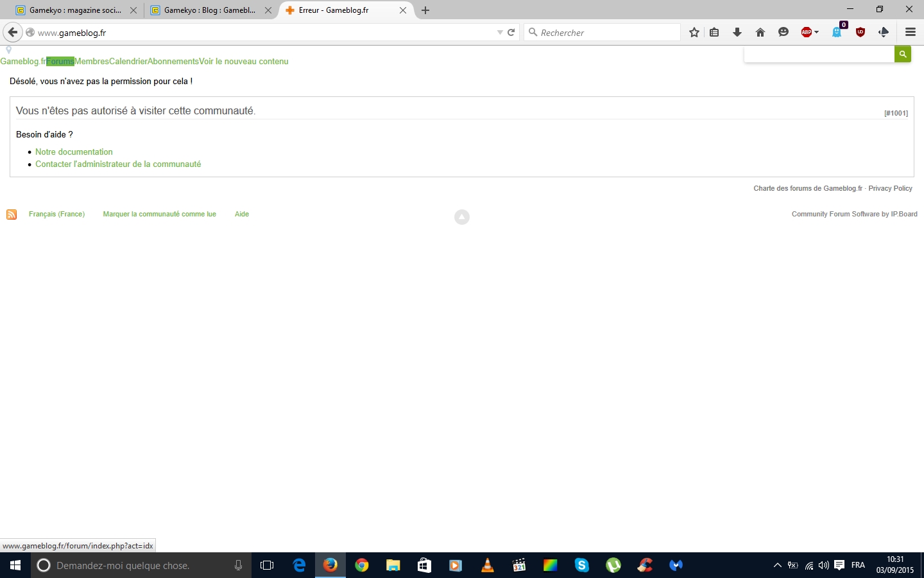This screenshot has height=578, width=924.
Task: Open the volume control in system tray
Action: (x=824, y=565)
